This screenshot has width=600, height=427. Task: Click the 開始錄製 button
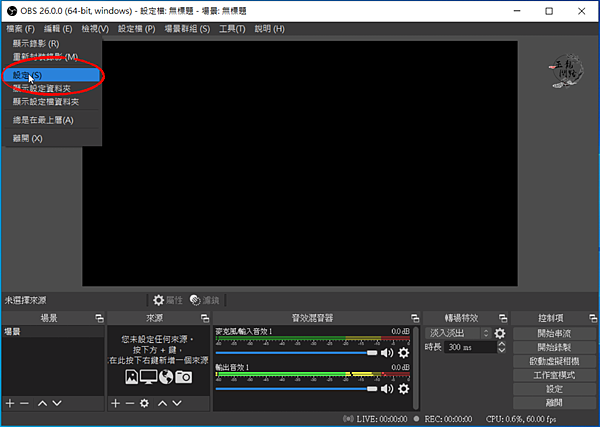point(554,347)
